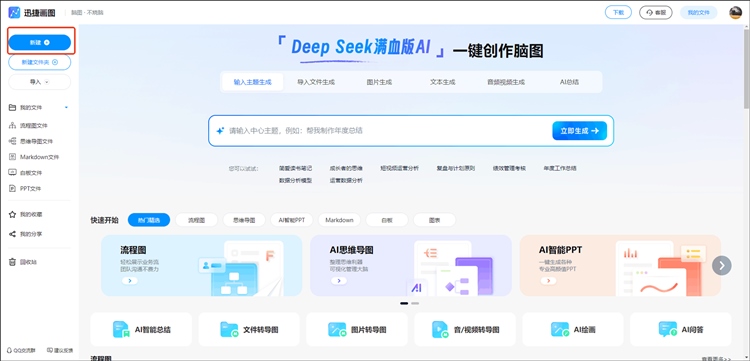
Task: Click the 绩效管理考核 suggestion
Action: pyautogui.click(x=509, y=168)
